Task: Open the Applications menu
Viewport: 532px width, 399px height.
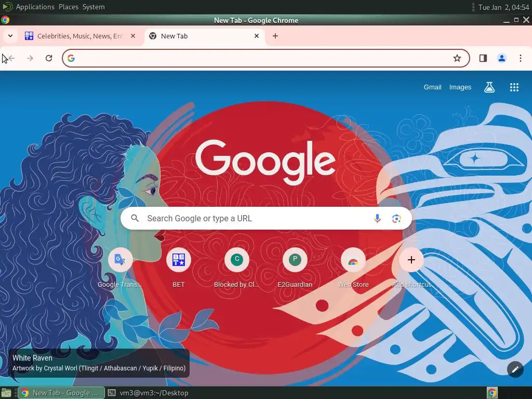Action: (x=35, y=7)
